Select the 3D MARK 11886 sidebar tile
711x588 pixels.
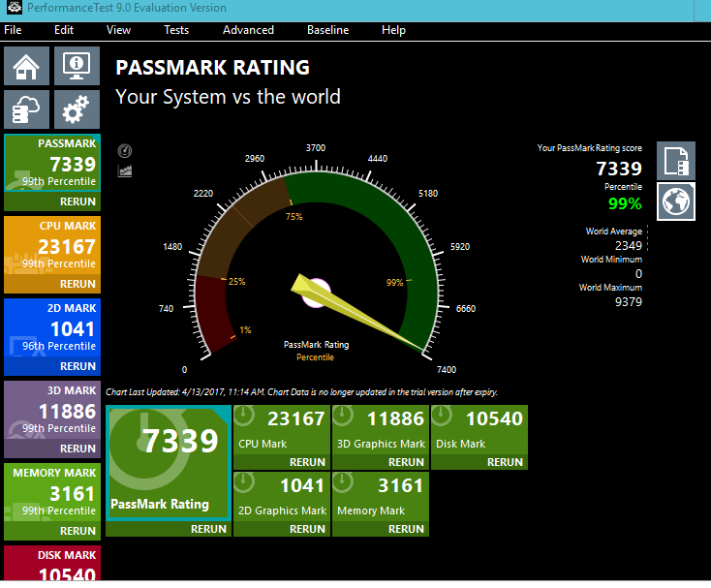pos(52,411)
